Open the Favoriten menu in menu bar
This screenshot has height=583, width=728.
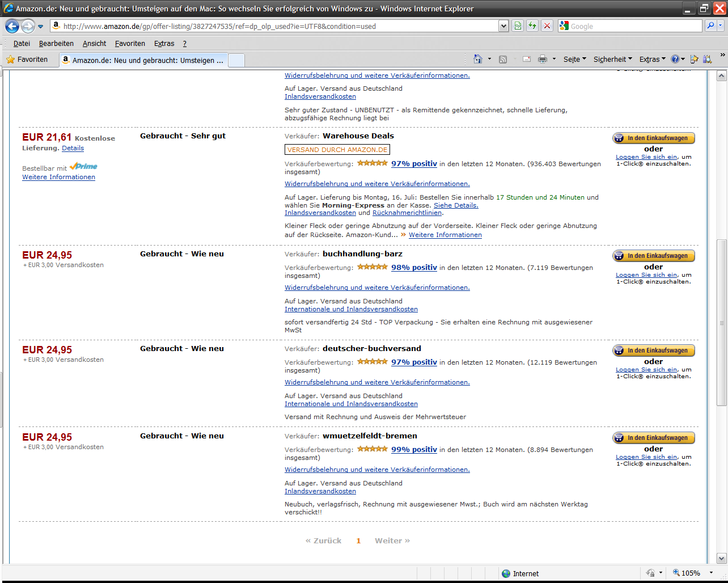130,44
